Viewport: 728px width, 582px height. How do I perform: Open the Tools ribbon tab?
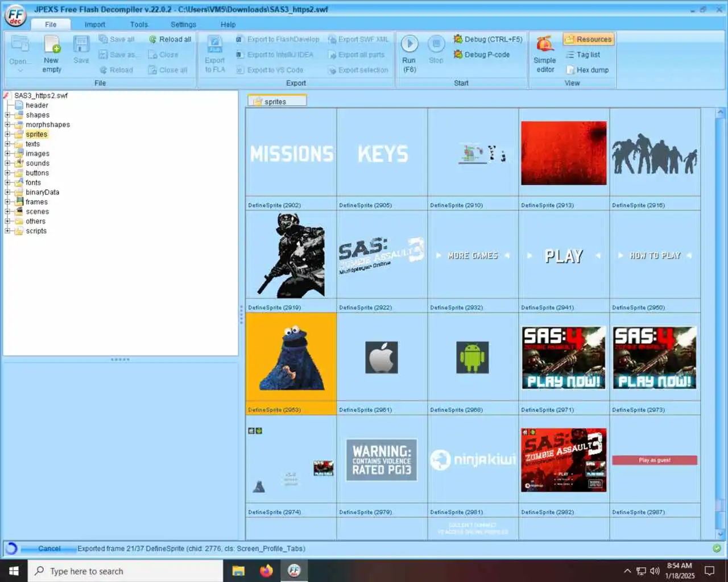point(139,24)
